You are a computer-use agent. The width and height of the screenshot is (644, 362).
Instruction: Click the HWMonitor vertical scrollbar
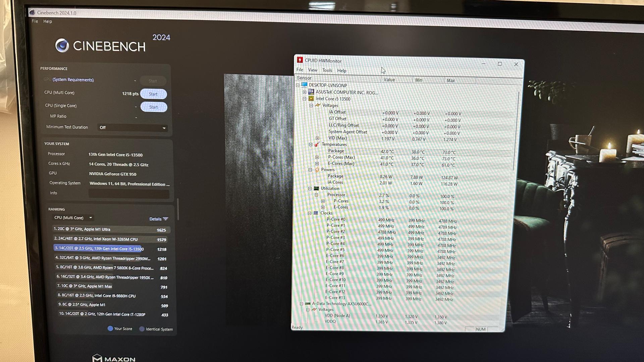click(x=516, y=131)
